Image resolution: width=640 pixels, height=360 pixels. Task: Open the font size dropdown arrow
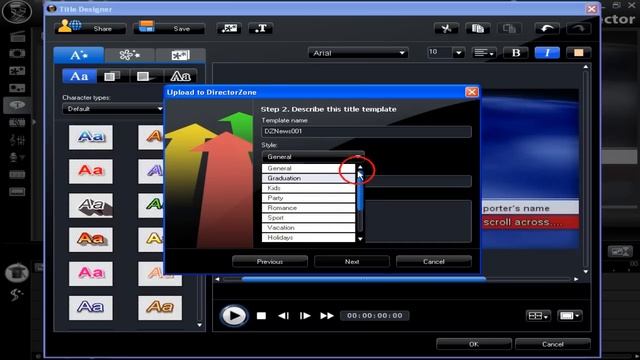[458, 53]
